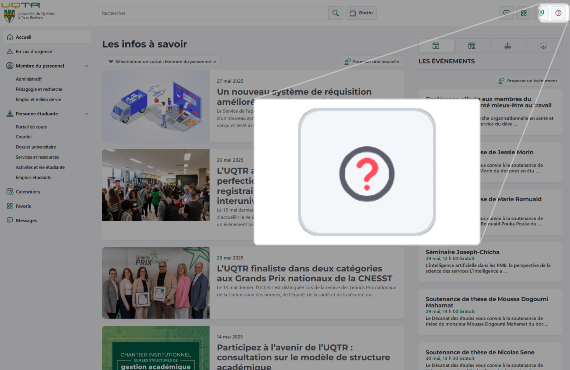Click the warning triangle 'En cas d'urgence' icon
Viewport: 570px width, 370px height.
coord(10,52)
